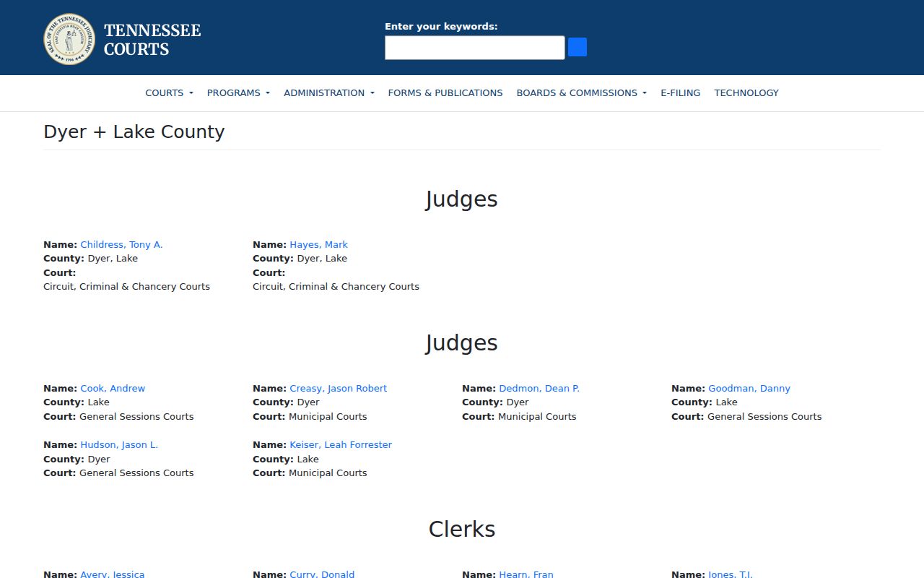Screen dimensions: 924x578
Task: Open judge Childress, Tony A. profile
Action: pos(121,244)
